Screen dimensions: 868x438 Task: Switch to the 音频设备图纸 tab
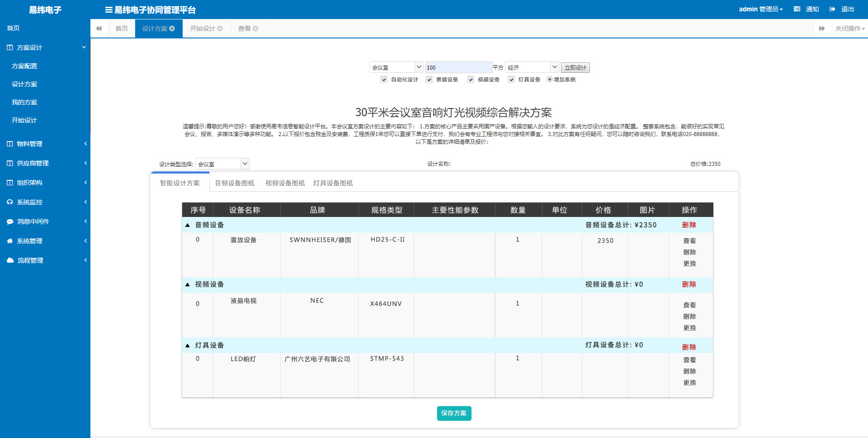[235, 183]
